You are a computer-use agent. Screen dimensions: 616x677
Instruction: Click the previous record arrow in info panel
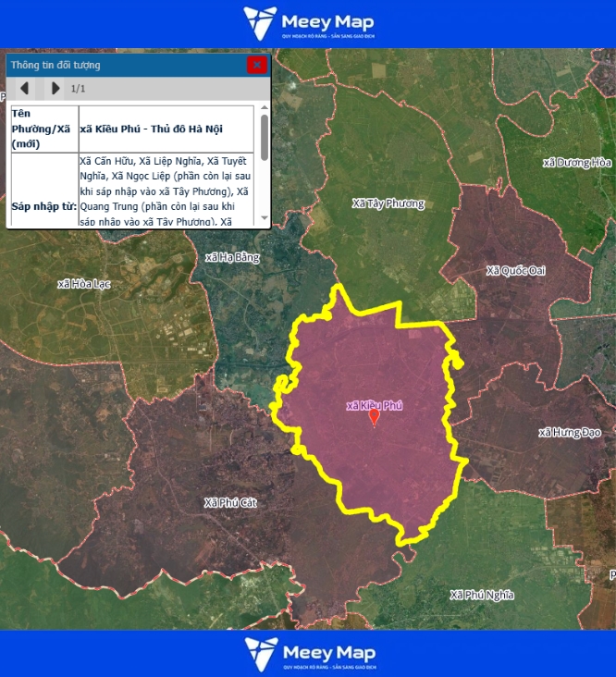pos(25,88)
